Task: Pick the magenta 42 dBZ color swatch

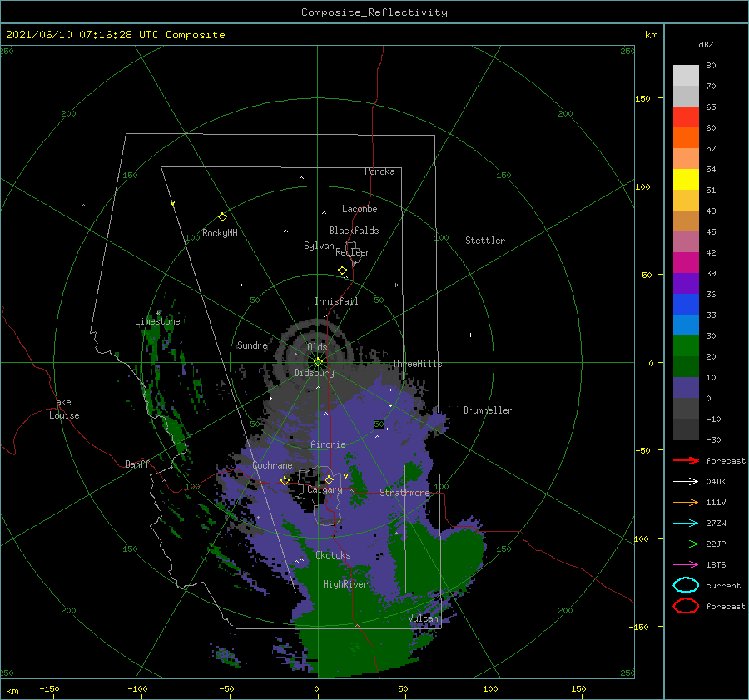Action: (x=686, y=263)
